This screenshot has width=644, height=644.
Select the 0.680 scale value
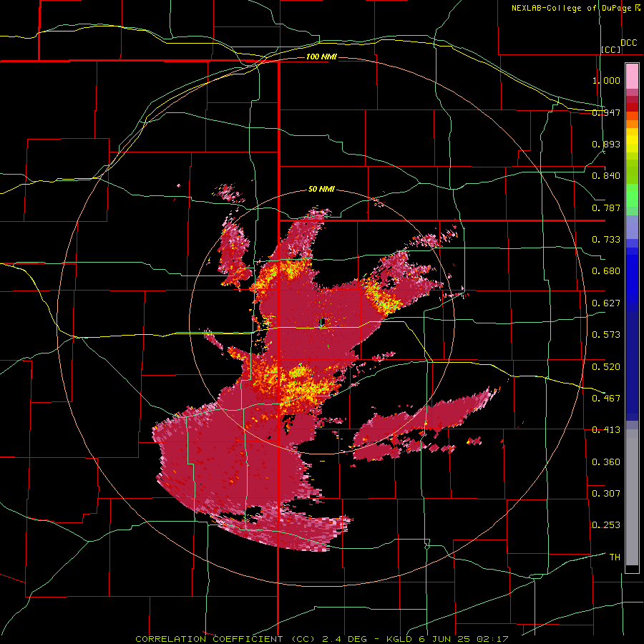click(606, 271)
